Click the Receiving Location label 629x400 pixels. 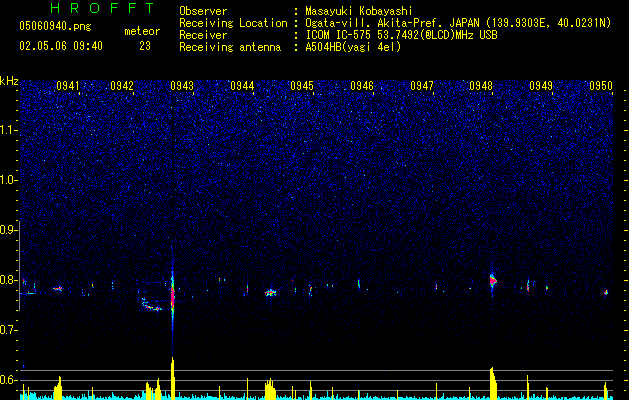pyautogui.click(x=233, y=23)
